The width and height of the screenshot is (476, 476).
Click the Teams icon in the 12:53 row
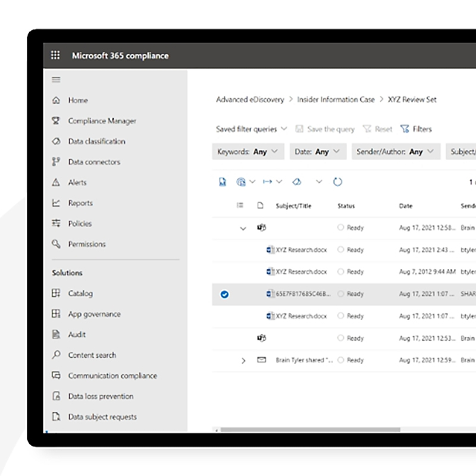point(261,338)
